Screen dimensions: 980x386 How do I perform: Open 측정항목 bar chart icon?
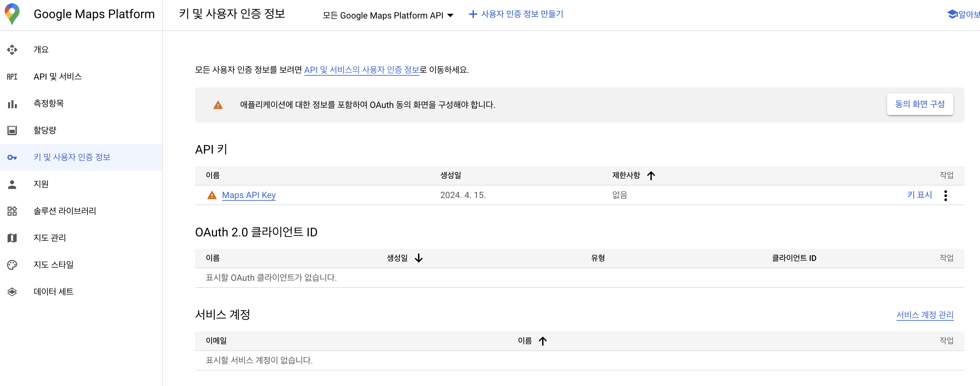[12, 104]
